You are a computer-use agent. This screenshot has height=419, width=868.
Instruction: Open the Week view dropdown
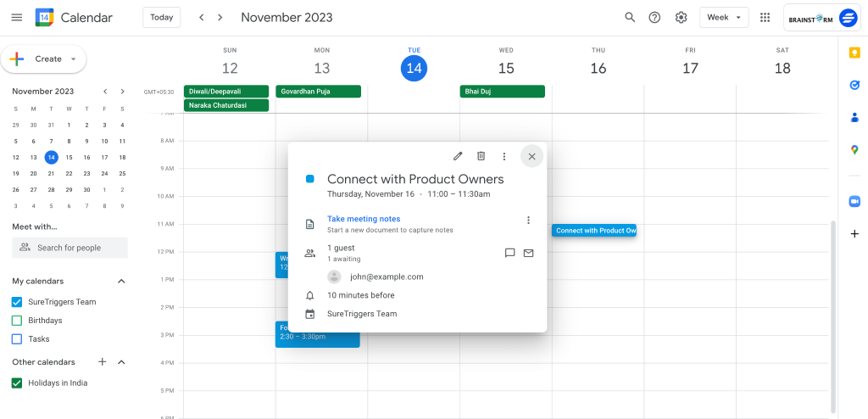724,17
